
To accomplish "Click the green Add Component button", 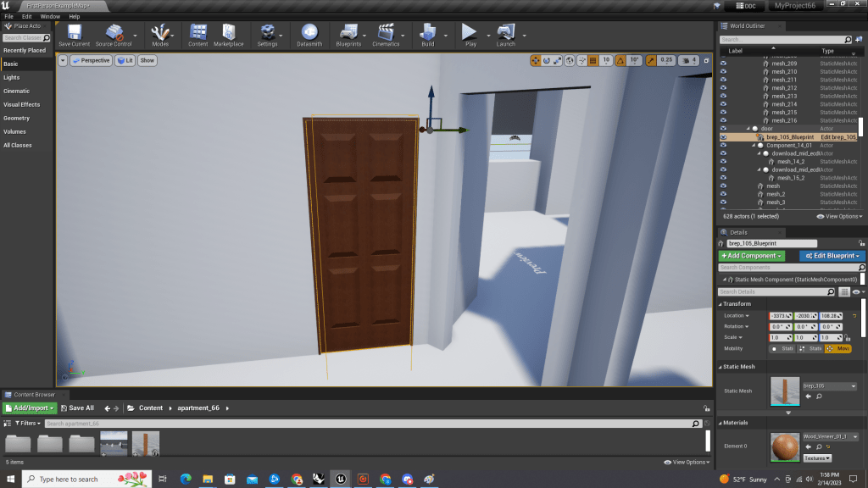I will (x=751, y=256).
